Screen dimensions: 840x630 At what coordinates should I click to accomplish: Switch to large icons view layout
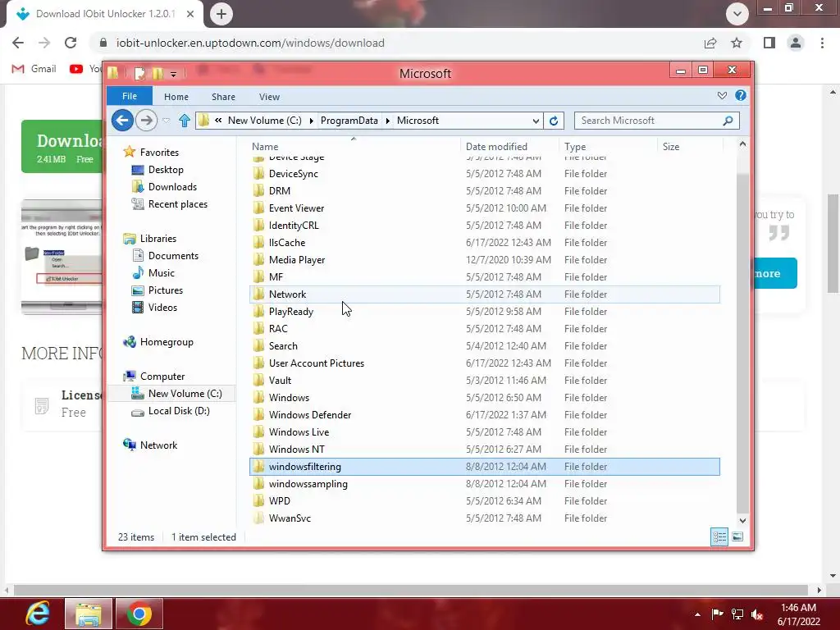tap(737, 536)
